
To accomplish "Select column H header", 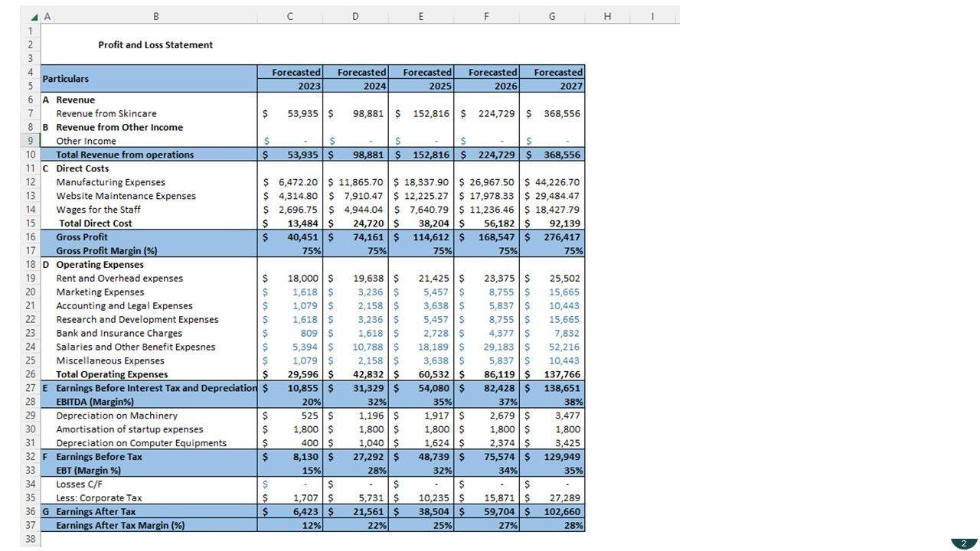I will 607,17.
